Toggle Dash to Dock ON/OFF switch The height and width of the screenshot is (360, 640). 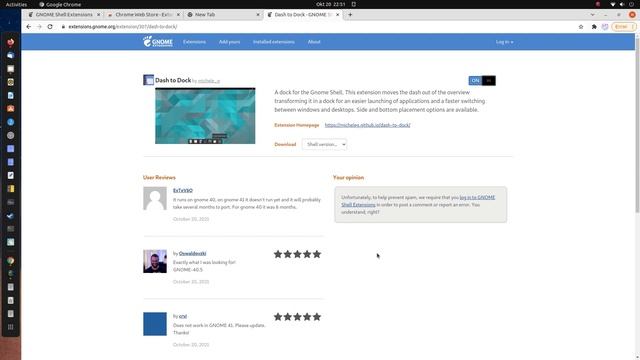pyautogui.click(x=482, y=80)
